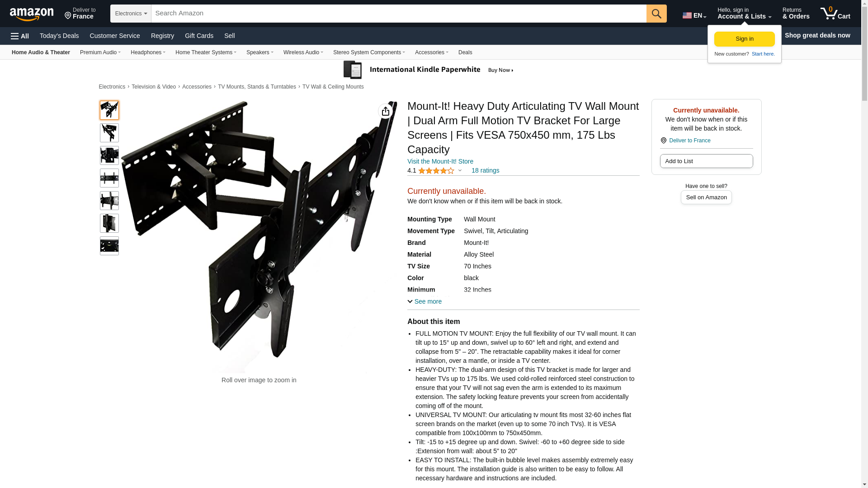
Task: Select the second product thumbnail
Action: [109, 133]
